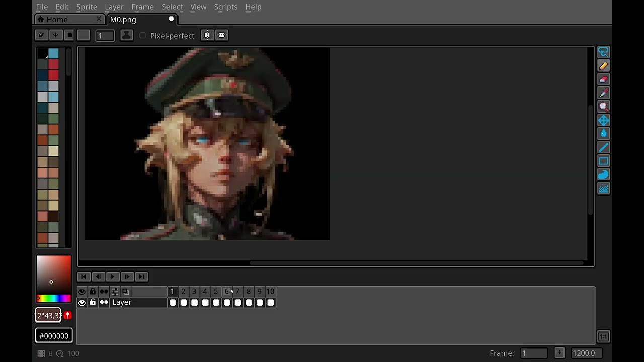This screenshot has width=644, height=362.
Task: Go to the first frame
Action: click(84, 276)
